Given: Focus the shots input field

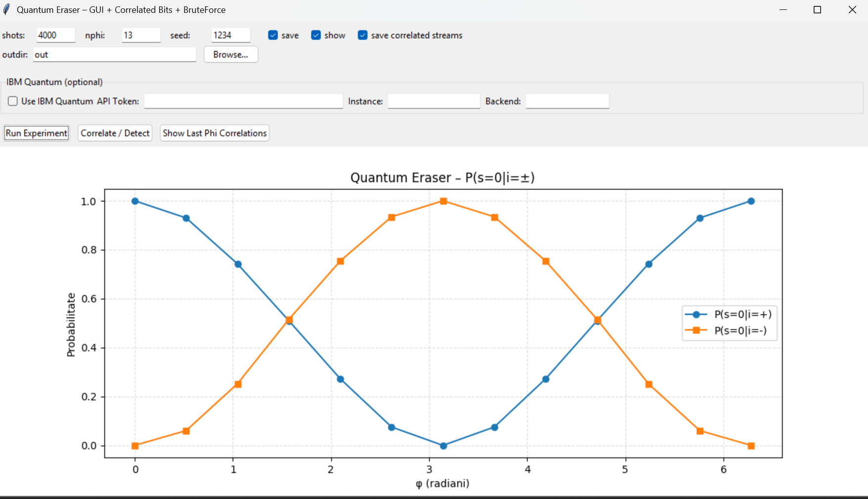Looking at the screenshot, I should tap(55, 35).
